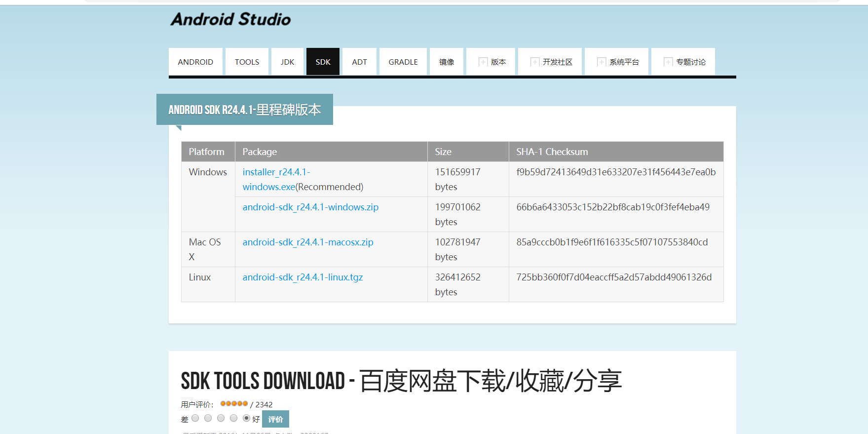Expand the 系统平台 menu

(x=616, y=62)
